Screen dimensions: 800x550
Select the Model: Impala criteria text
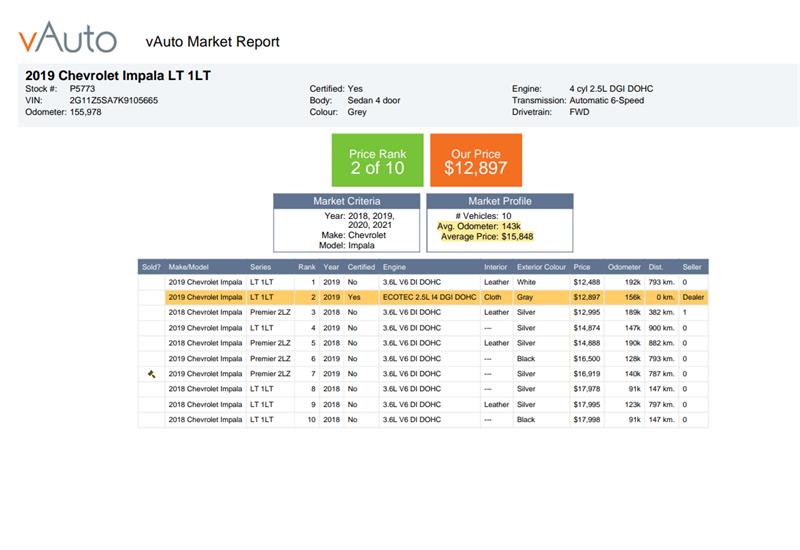pyautogui.click(x=346, y=245)
